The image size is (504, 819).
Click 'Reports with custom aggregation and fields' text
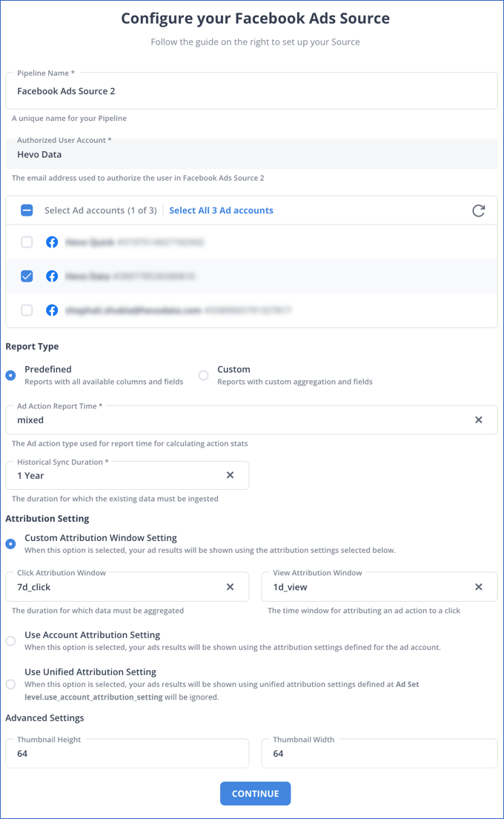(294, 382)
